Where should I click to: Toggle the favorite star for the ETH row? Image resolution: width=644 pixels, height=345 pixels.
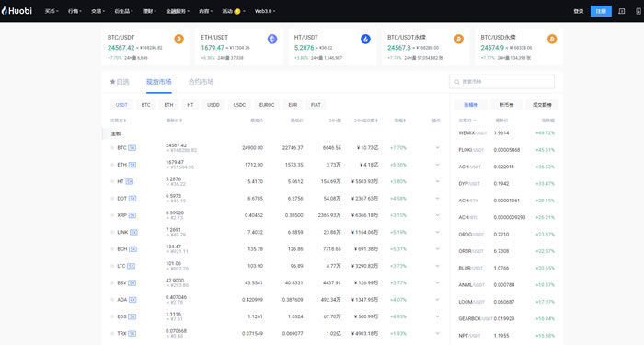tap(112, 165)
